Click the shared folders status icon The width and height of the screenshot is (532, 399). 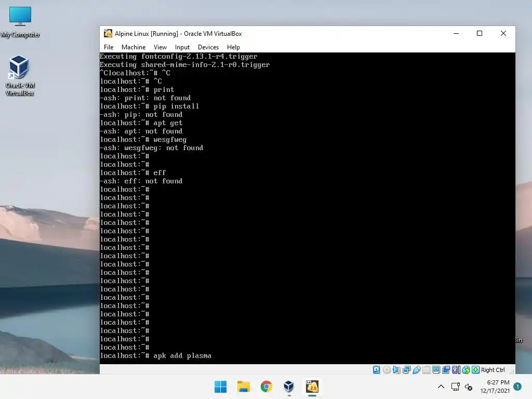click(426, 370)
